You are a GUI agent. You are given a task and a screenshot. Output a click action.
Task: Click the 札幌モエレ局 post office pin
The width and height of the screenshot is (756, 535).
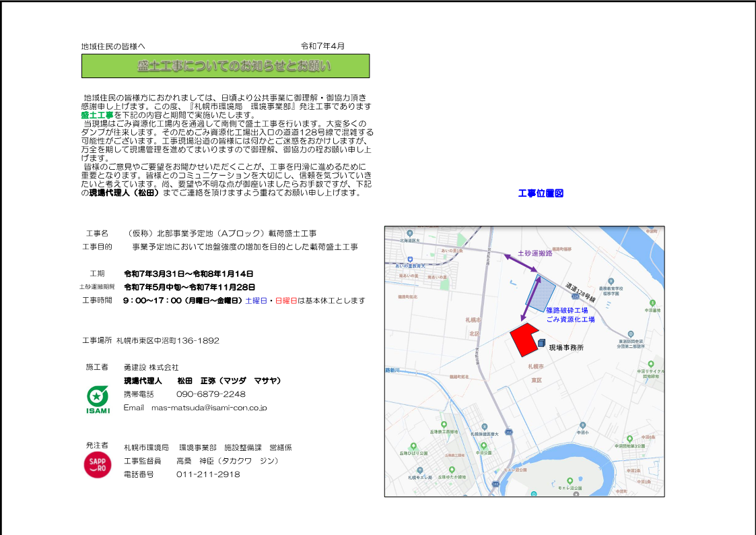420,470
